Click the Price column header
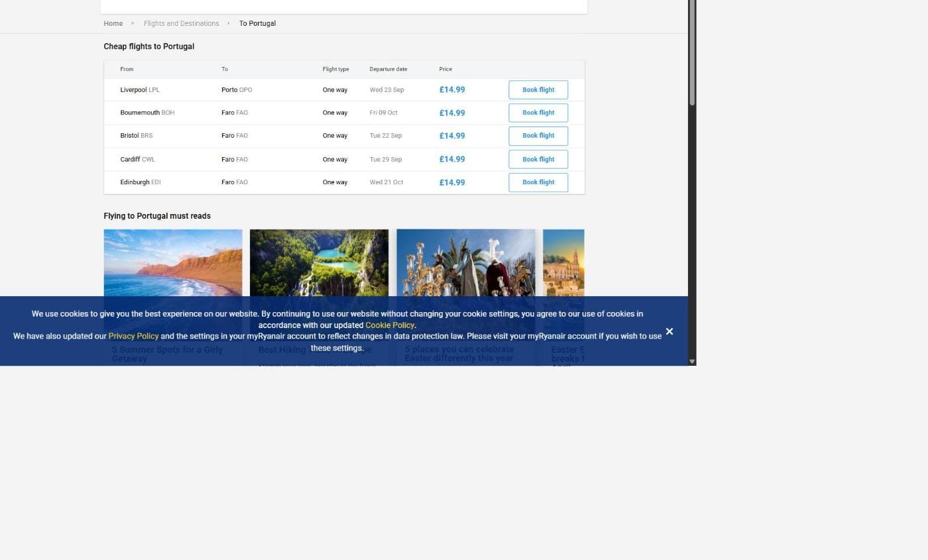The height and width of the screenshot is (560, 928). tap(445, 69)
